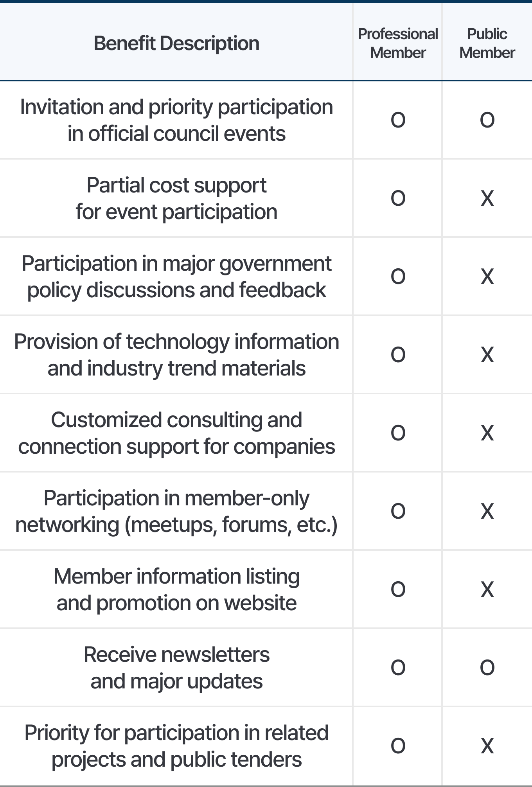
Task: Click the Receive newsletters benefit text
Action: tap(176, 668)
